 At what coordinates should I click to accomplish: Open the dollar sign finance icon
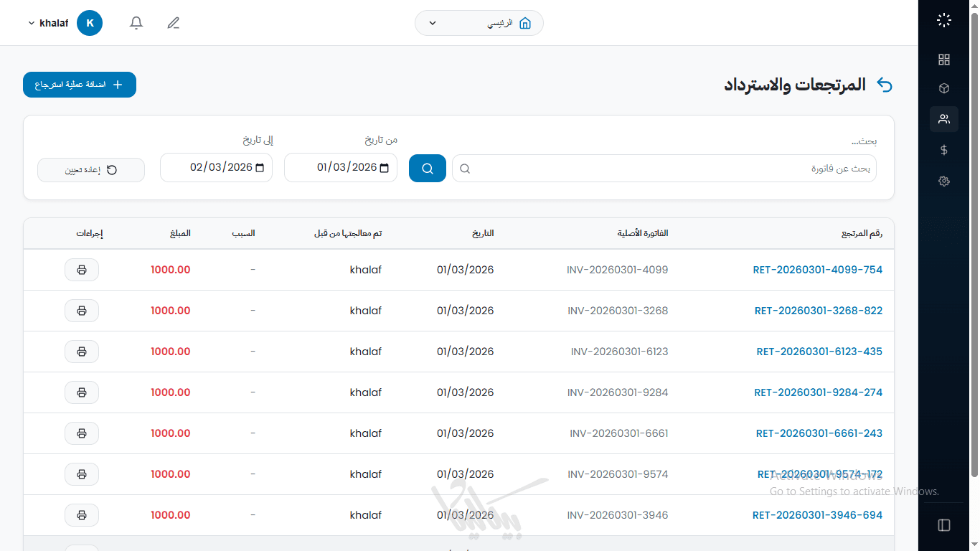(x=944, y=150)
